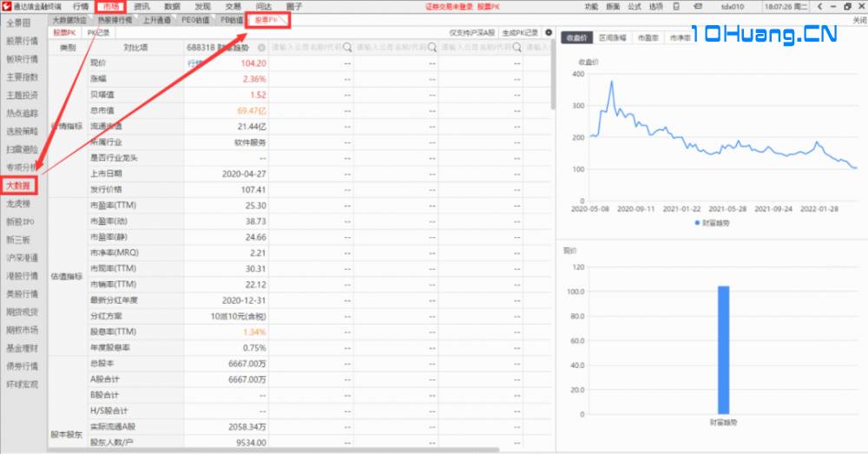Viewport: 868px width, 454px height.
Task: Go to 选股策略 in the left sidebar
Action: 23,131
